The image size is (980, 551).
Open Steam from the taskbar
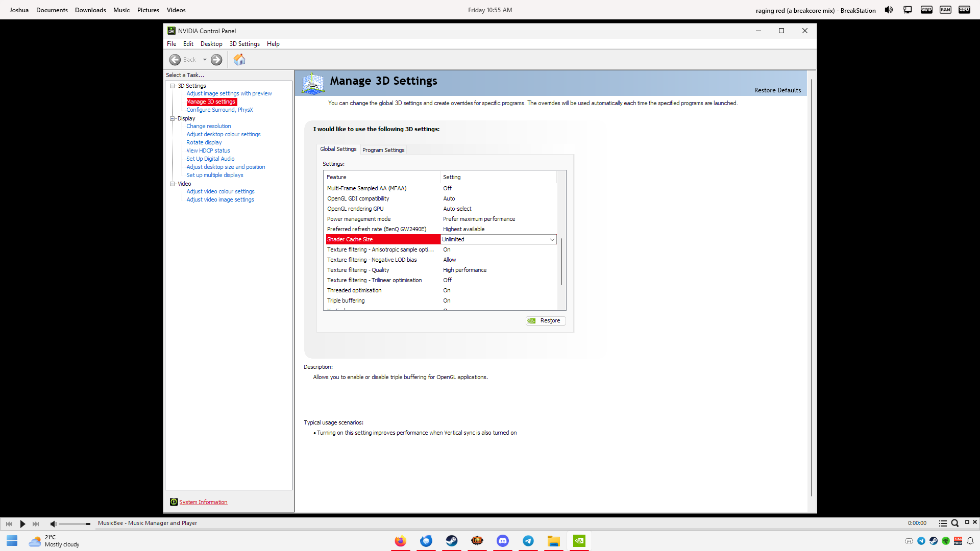pos(452,541)
